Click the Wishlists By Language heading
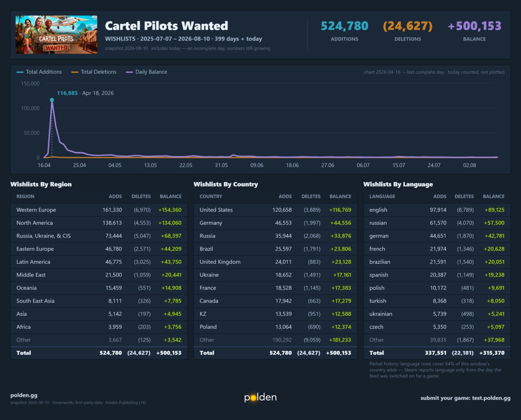 (x=398, y=184)
